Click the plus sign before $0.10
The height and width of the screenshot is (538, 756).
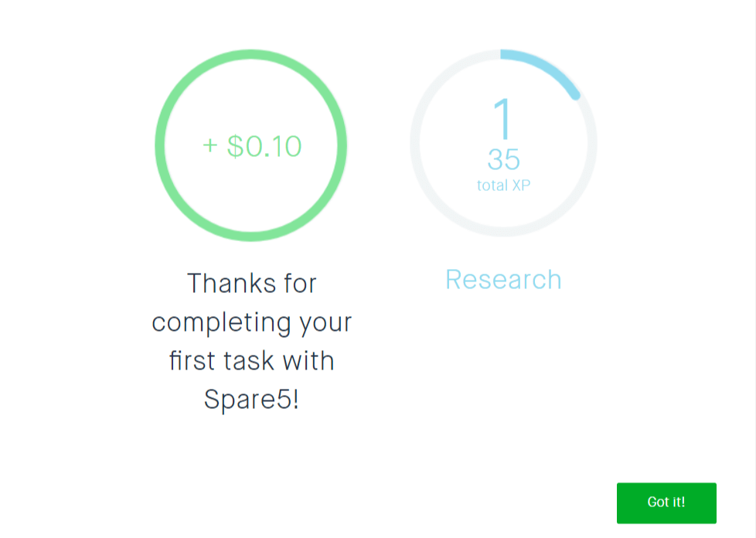point(210,146)
